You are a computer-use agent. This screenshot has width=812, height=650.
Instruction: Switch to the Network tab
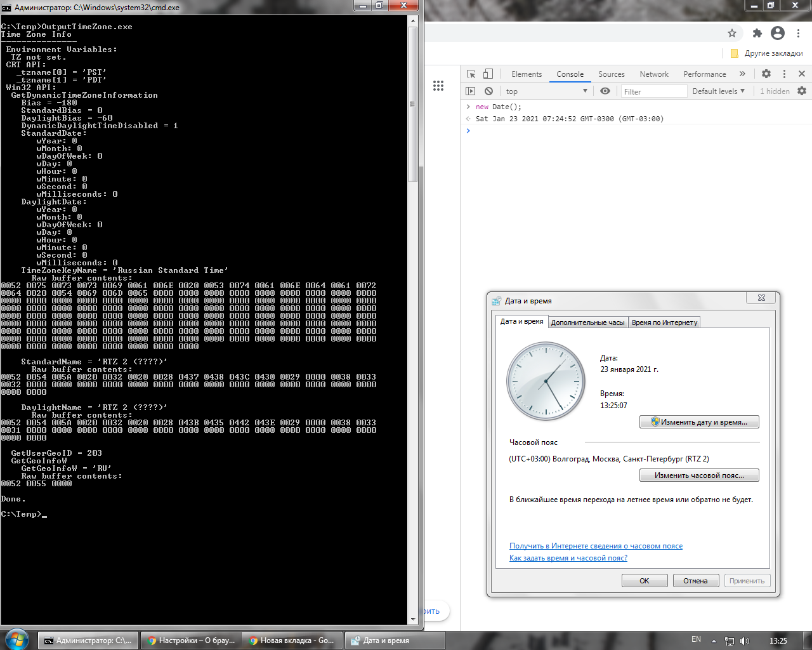tap(654, 74)
